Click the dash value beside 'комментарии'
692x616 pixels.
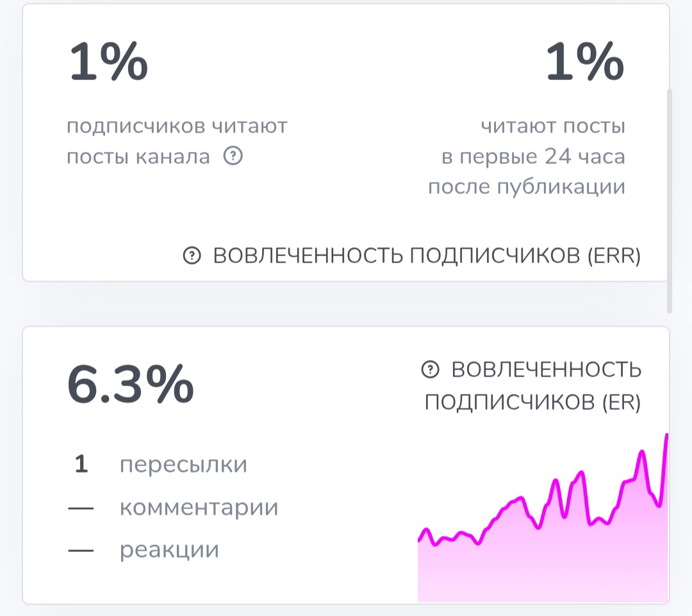pos(81,508)
